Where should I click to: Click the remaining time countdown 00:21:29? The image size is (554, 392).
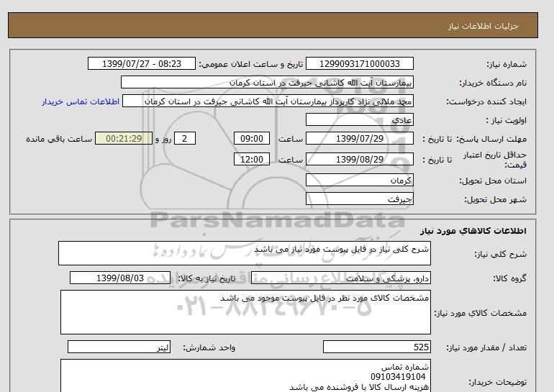pos(124,138)
